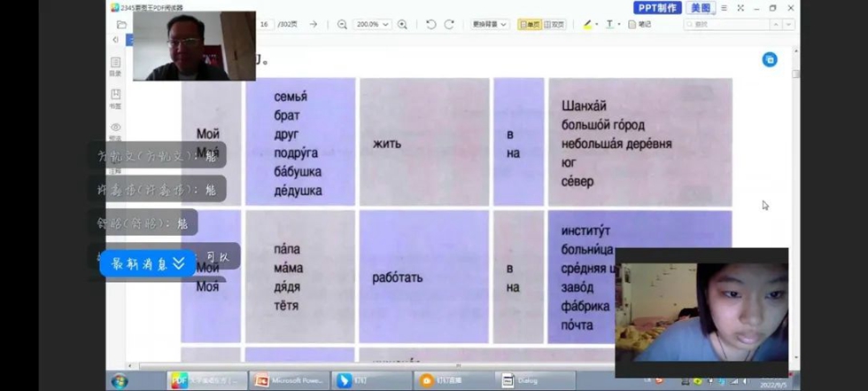The width and height of the screenshot is (868, 391).
Task: Go to the next page arrow
Action: [x=314, y=25]
